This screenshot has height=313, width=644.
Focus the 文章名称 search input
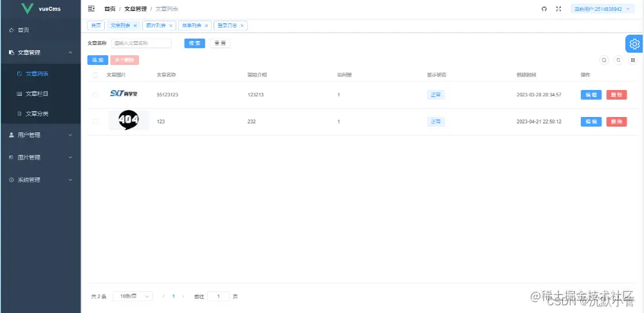coord(142,43)
